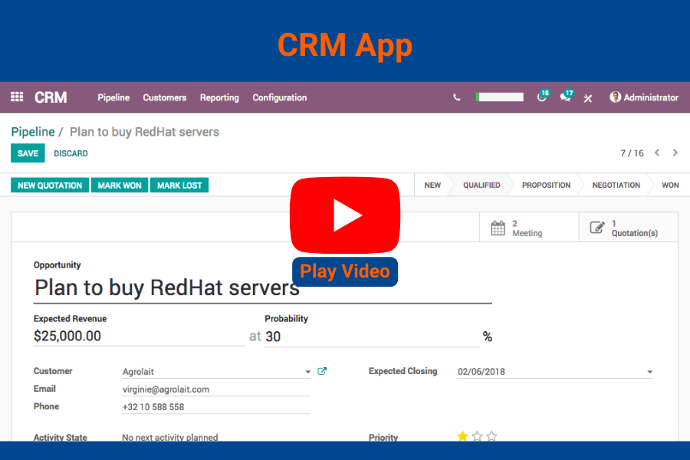This screenshot has height=460, width=690.
Task: Open the Configuration menu
Action: [x=279, y=98]
